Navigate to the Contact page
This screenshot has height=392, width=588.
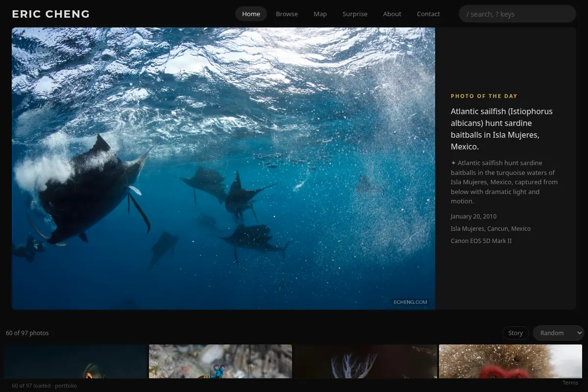(428, 14)
